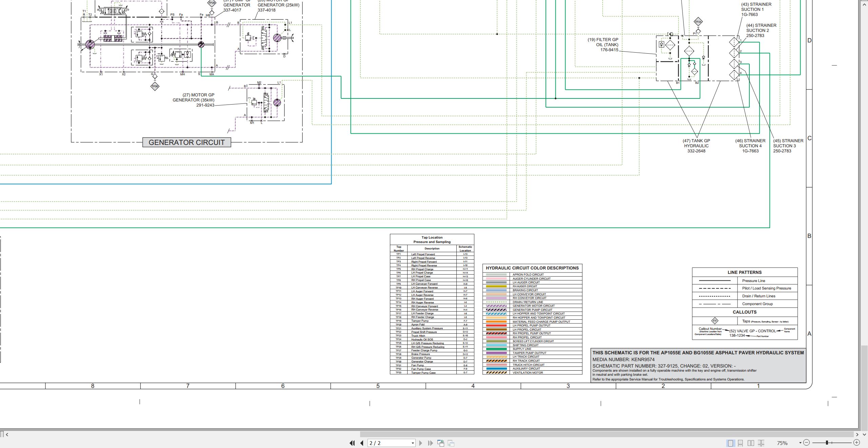
Task: Open the zoom level dropdown arrow
Action: (800, 443)
